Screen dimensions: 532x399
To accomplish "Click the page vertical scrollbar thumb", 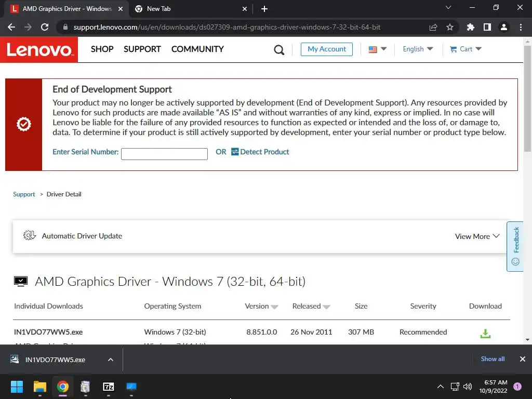I will [x=527, y=98].
